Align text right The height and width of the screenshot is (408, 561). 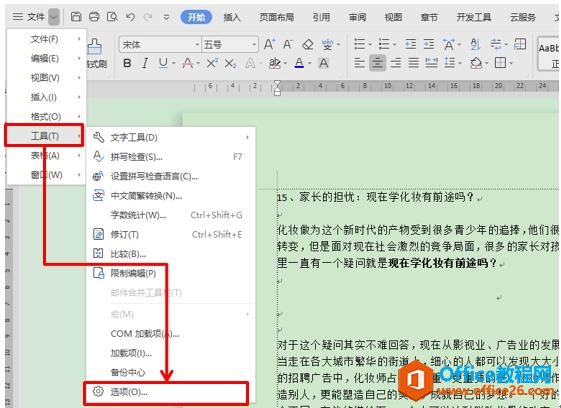pos(396,63)
